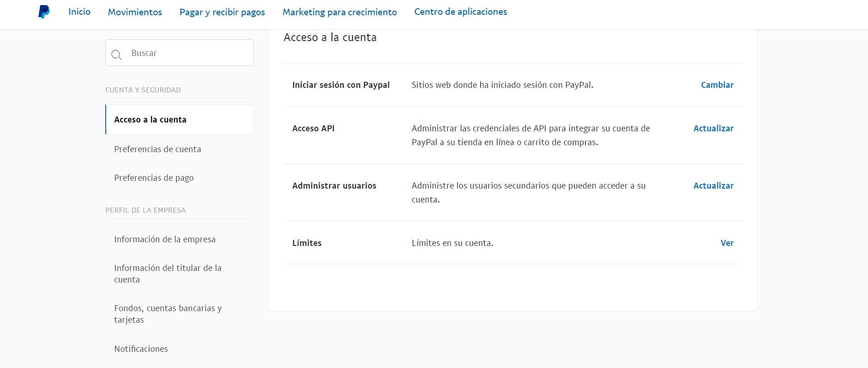Screen dimensions: 868x368
Task: Select Acceso a la cuenta sidebar item
Action: point(180,120)
